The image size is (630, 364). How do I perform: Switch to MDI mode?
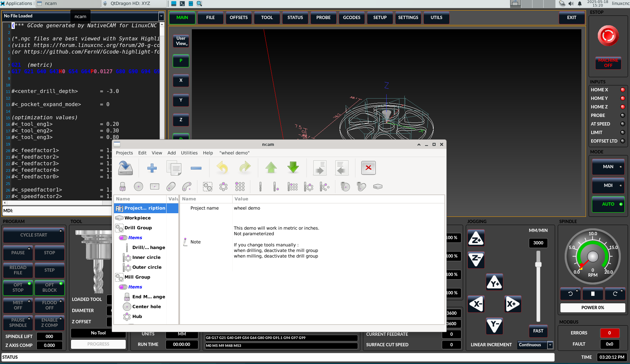[x=608, y=186]
